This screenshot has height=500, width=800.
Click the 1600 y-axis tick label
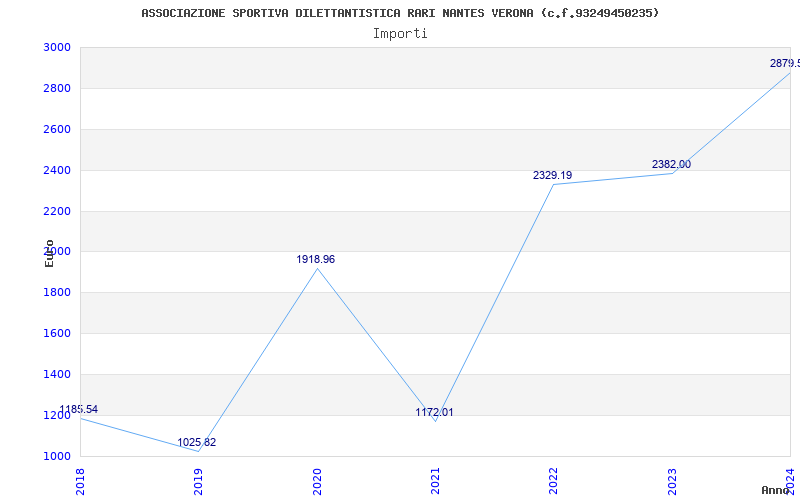pyautogui.click(x=57, y=333)
